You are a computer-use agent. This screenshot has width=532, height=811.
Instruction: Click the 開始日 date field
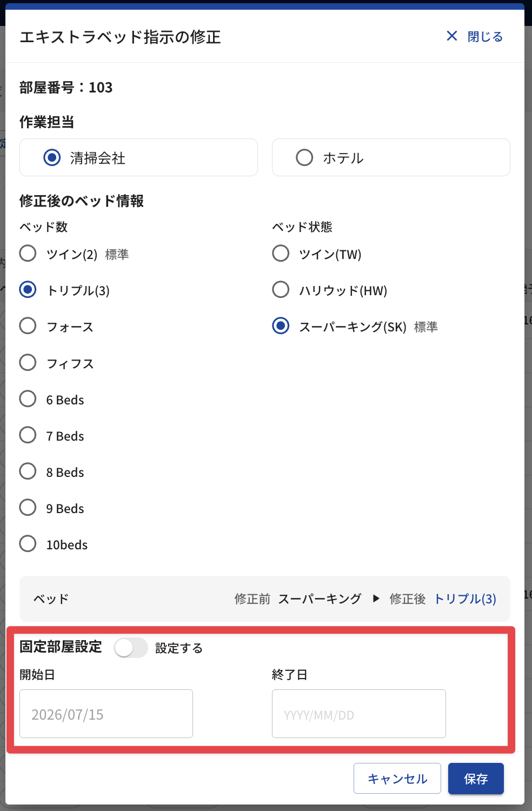[106, 714]
